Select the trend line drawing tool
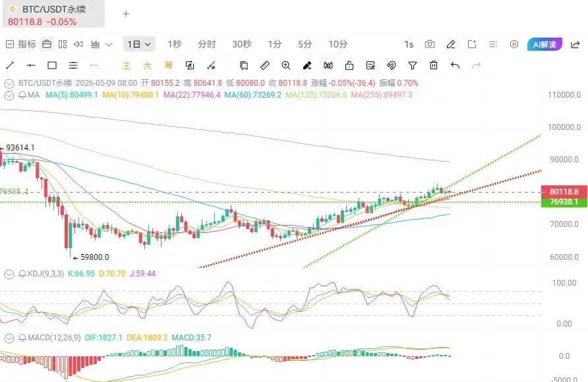Screen dimensions: 588x382 click(x=10, y=66)
